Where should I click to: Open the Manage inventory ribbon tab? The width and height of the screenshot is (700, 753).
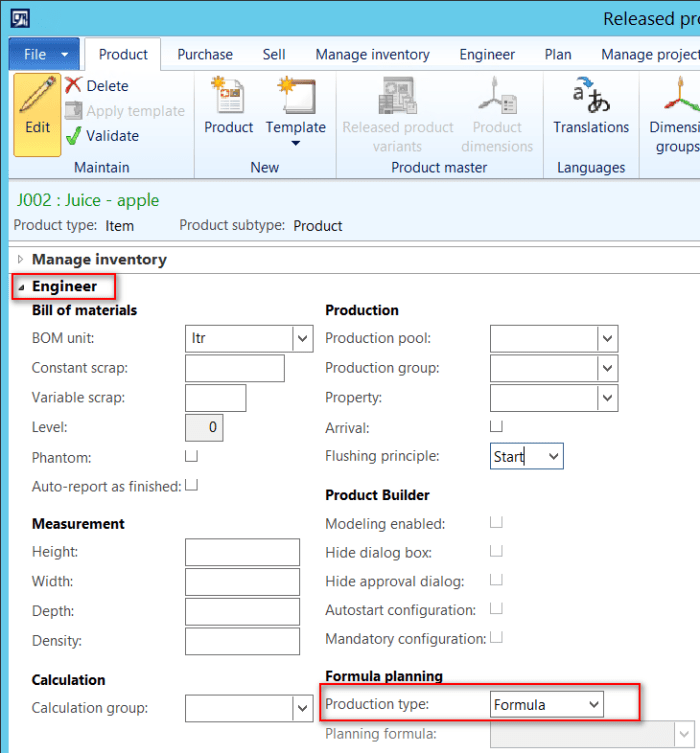[373, 54]
